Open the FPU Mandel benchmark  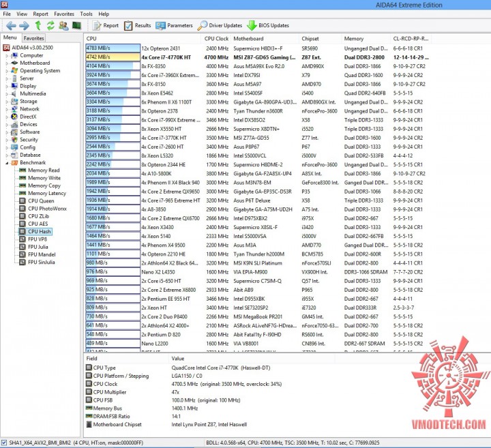point(42,254)
